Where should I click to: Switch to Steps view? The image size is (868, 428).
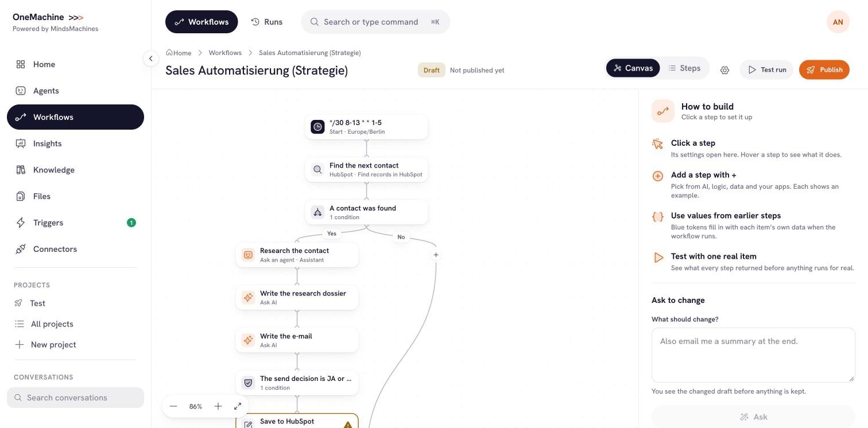(684, 68)
